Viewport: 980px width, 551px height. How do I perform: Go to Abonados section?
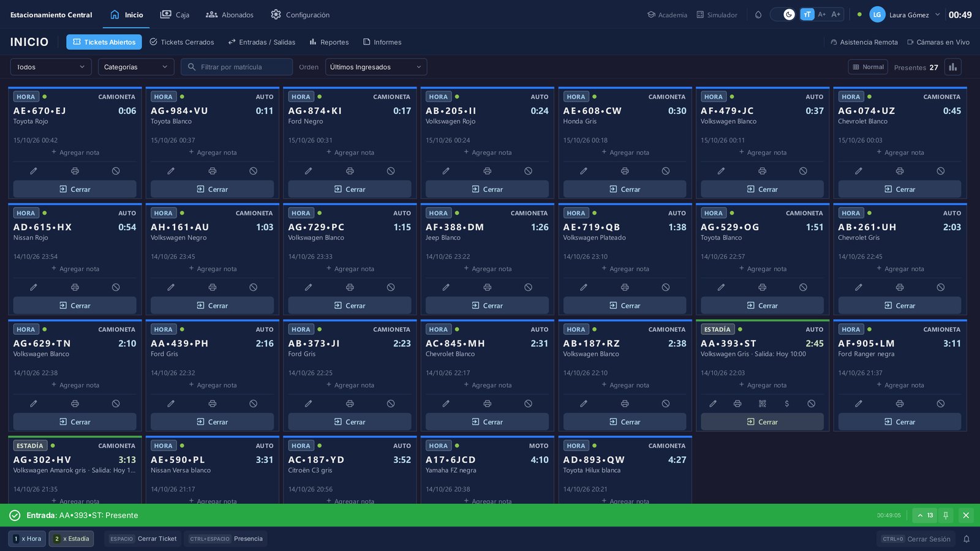tap(230, 15)
